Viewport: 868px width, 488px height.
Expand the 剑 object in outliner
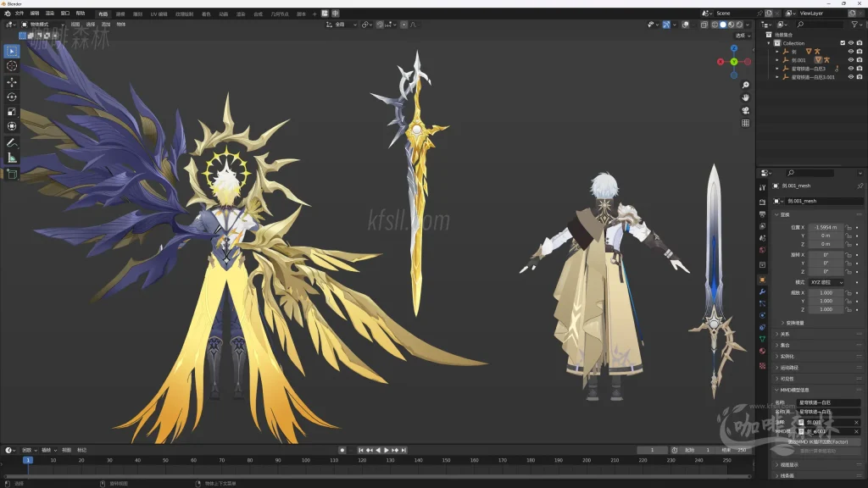(777, 52)
